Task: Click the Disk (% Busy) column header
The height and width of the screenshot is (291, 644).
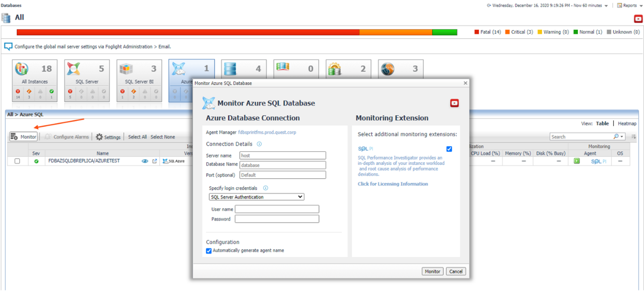Action: coord(551,153)
